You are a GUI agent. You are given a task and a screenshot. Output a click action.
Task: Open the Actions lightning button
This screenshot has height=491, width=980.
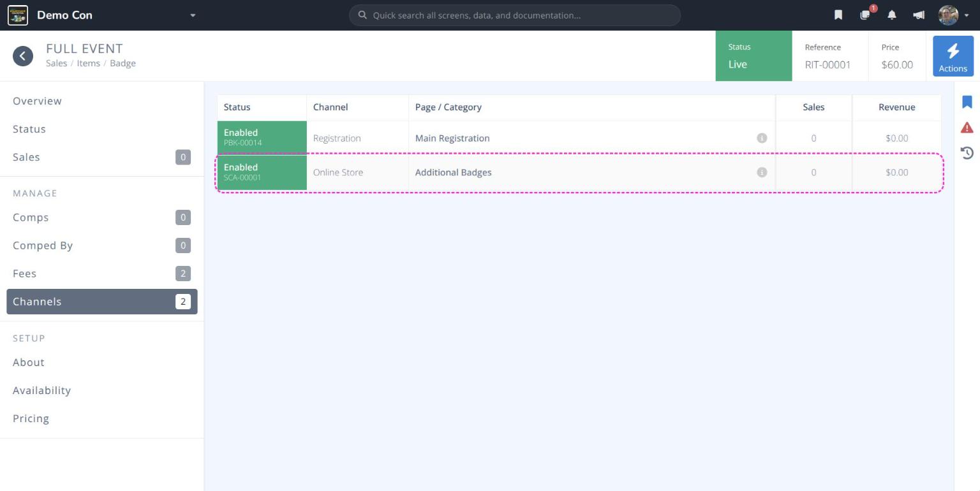pyautogui.click(x=953, y=56)
